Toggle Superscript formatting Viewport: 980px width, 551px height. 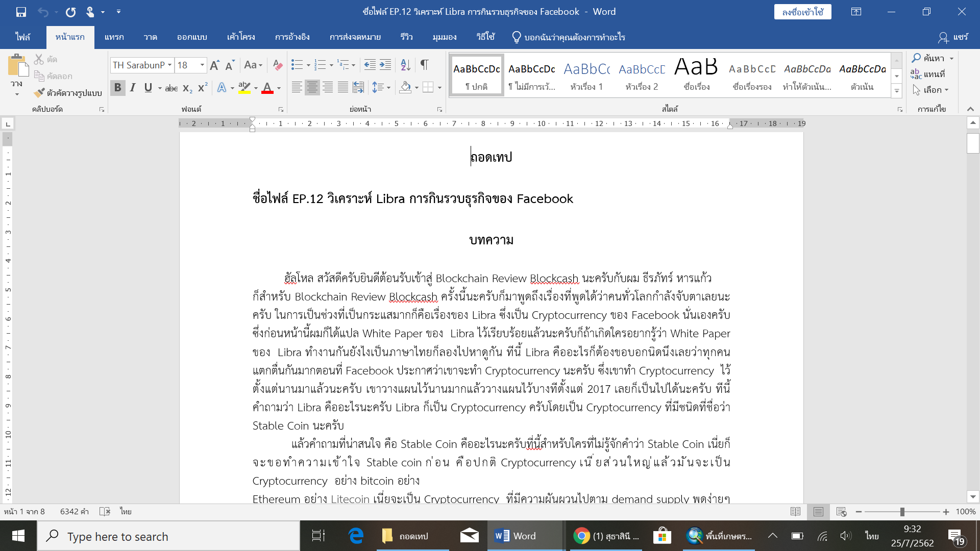coord(203,88)
